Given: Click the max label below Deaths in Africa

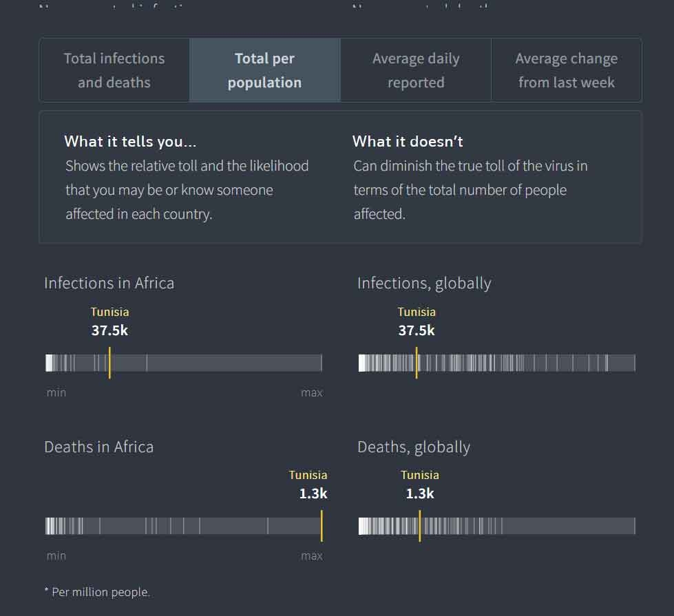Looking at the screenshot, I should coord(312,556).
